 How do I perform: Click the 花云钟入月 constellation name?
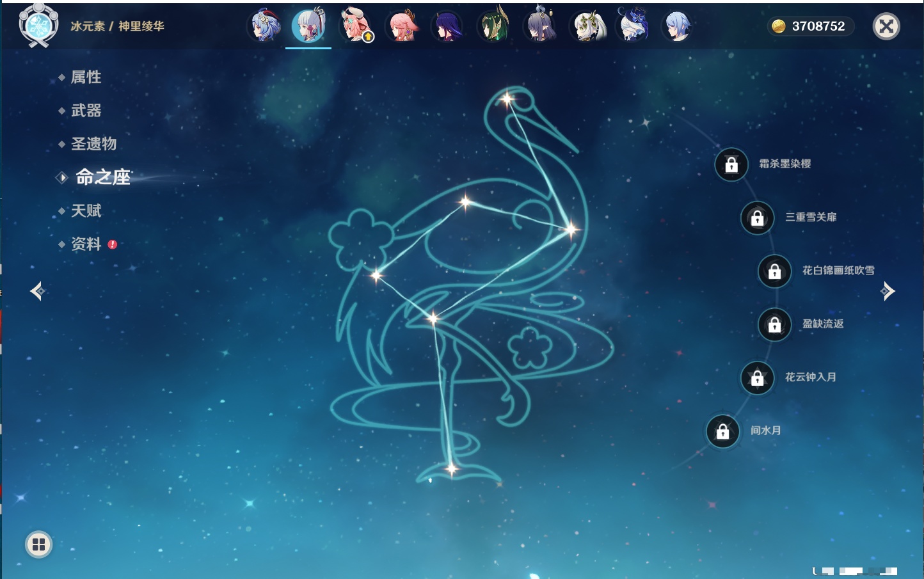[811, 377]
